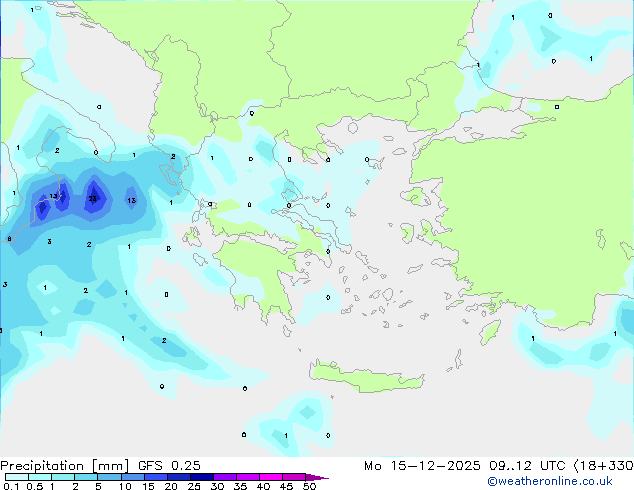Click the 'Precipitation [mm]' title text
The image size is (634, 490).
(65, 466)
